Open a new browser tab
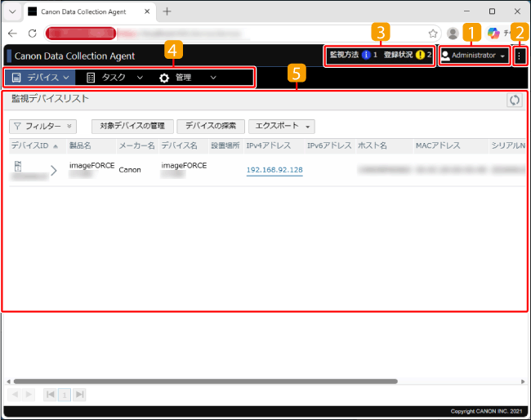 [167, 11]
